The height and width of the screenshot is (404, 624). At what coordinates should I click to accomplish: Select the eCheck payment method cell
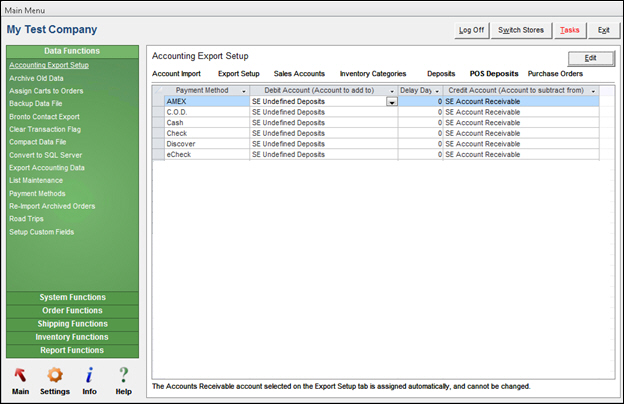click(207, 154)
